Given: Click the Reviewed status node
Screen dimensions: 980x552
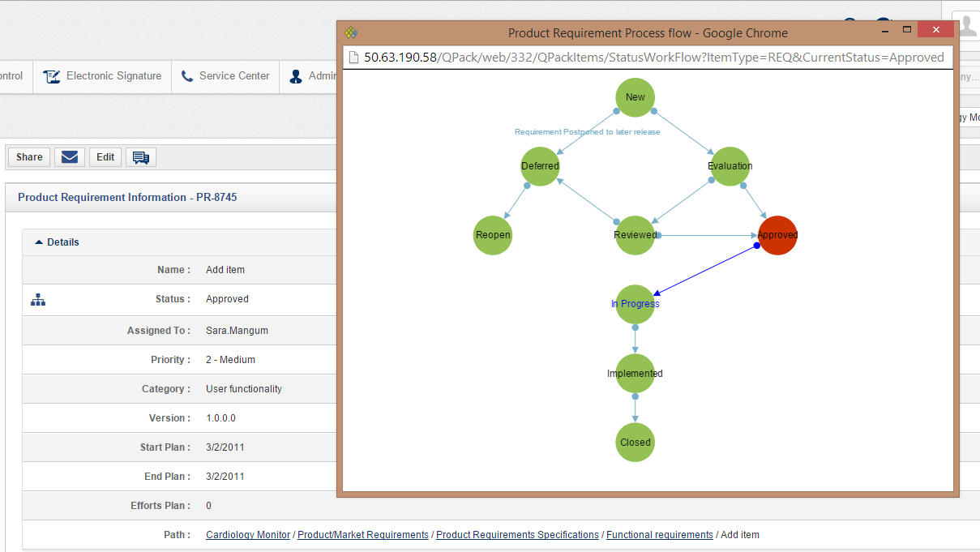Looking at the screenshot, I should pyautogui.click(x=636, y=235).
